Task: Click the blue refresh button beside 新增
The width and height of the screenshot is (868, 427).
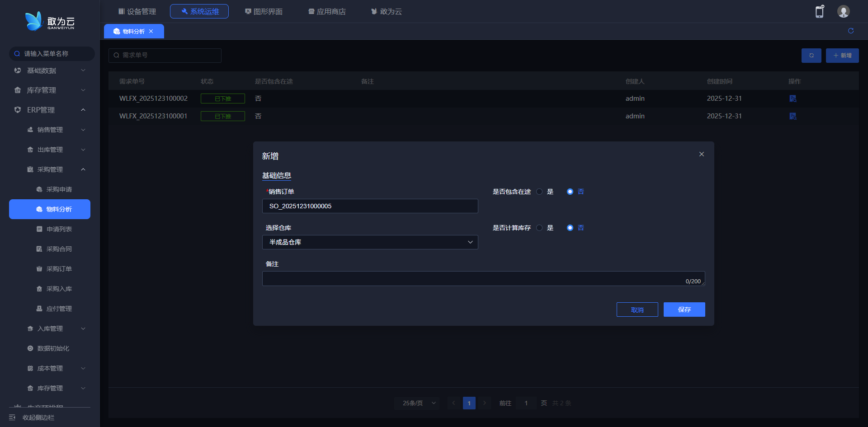Action: [811, 56]
